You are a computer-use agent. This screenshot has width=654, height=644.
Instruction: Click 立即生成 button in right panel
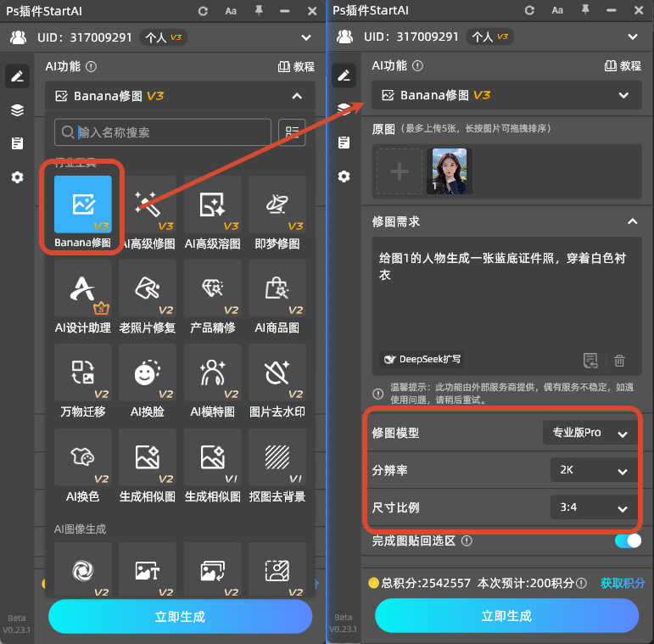click(x=506, y=616)
